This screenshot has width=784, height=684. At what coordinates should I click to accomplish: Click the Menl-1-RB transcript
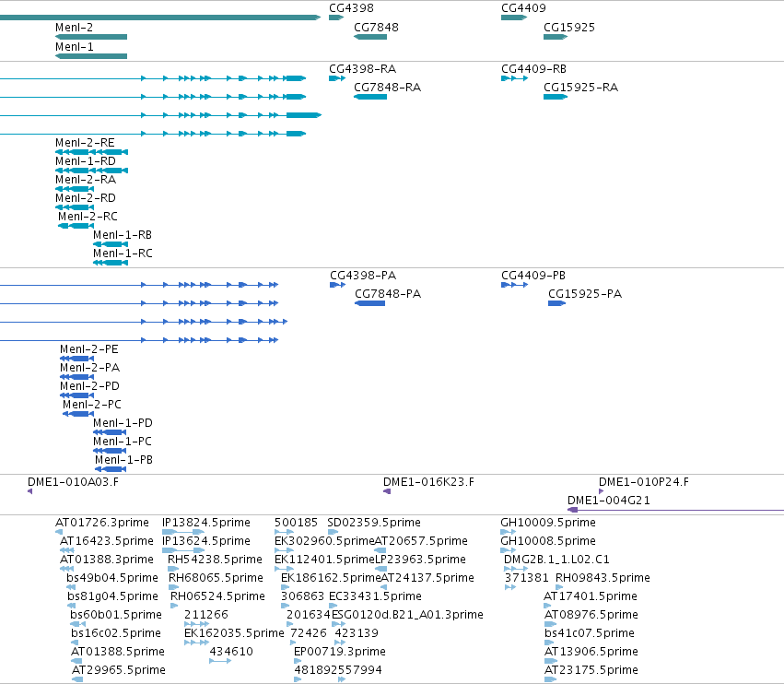(x=111, y=244)
